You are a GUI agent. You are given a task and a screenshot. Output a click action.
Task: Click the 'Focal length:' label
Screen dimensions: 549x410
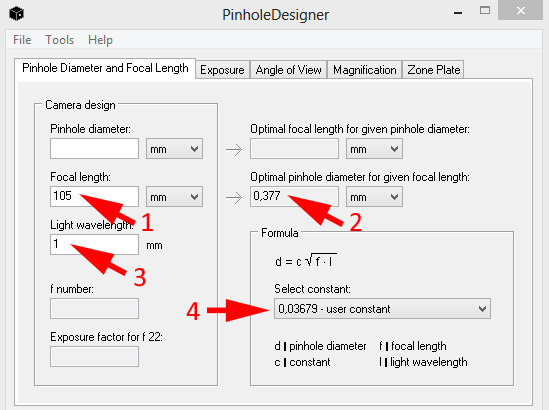80,177
